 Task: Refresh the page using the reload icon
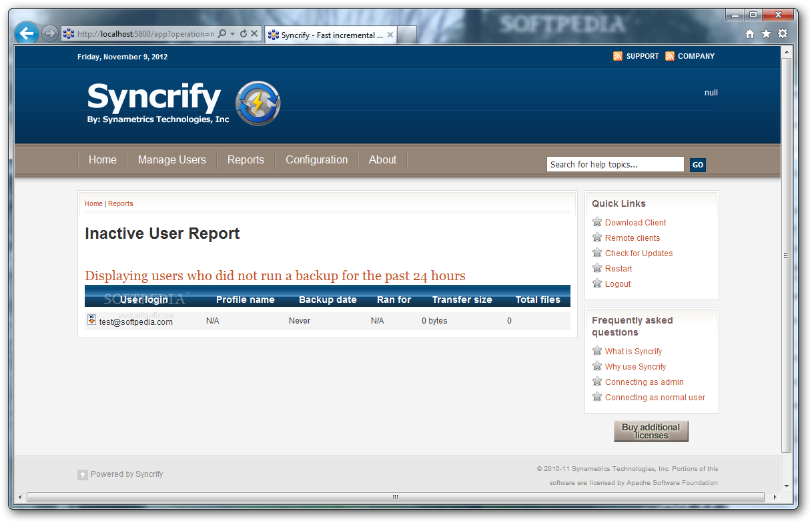[x=244, y=33]
